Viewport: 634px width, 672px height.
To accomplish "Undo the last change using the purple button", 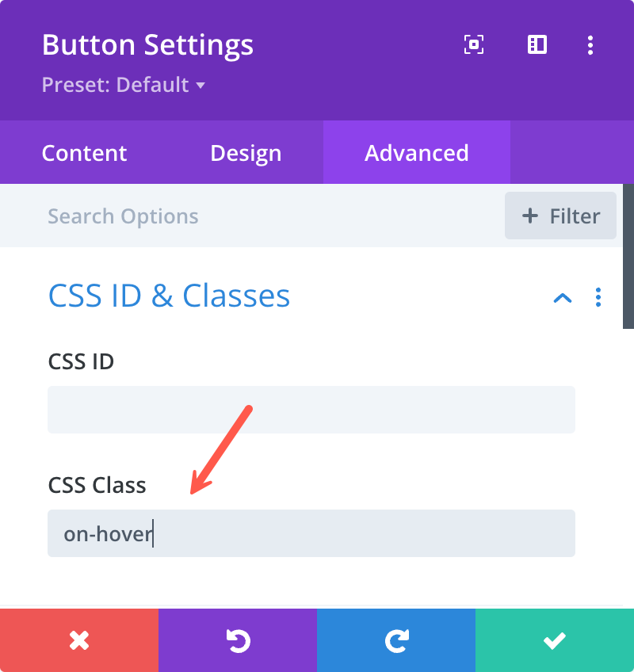I will (x=238, y=640).
